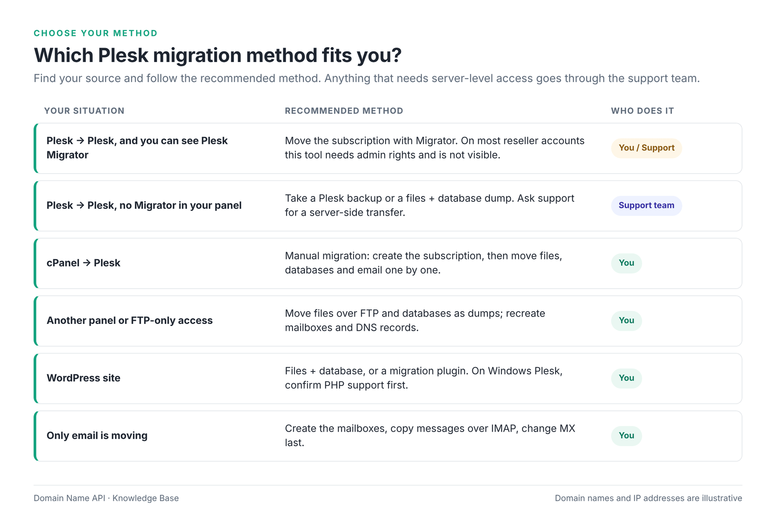Click the 'You' badge in the email row

pos(626,435)
